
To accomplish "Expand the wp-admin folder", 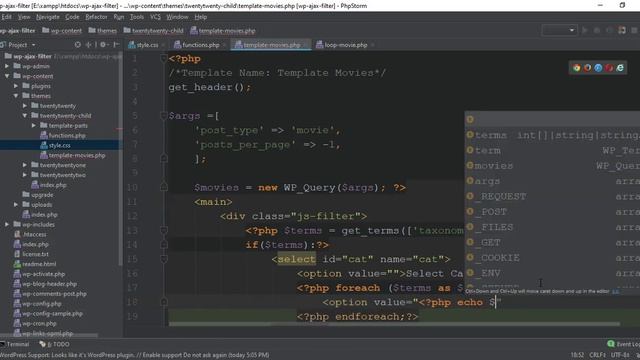I will [x=7, y=66].
